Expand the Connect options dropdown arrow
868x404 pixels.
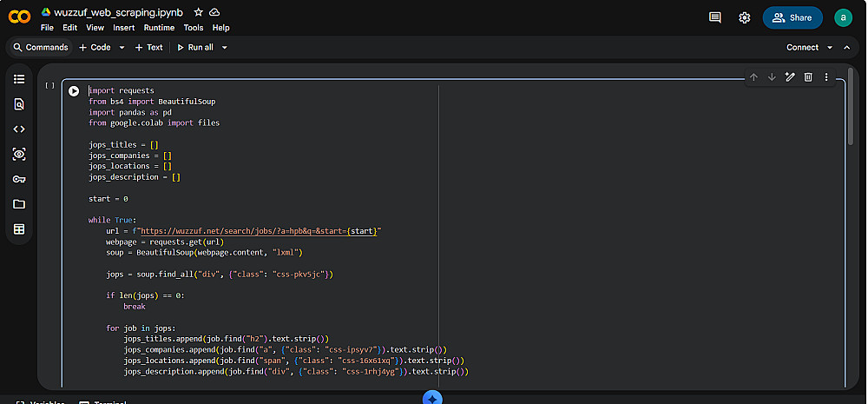click(x=829, y=48)
